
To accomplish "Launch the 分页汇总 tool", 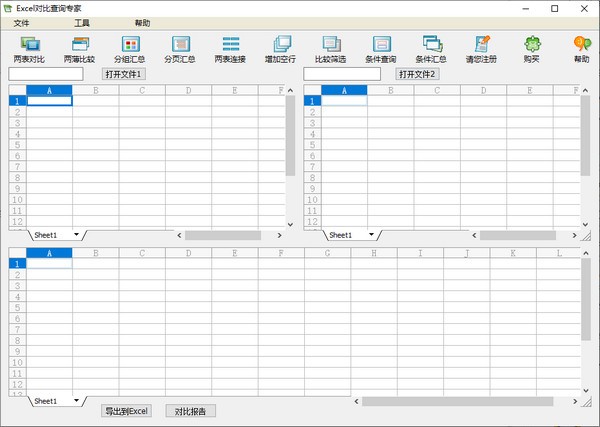I will 180,50.
